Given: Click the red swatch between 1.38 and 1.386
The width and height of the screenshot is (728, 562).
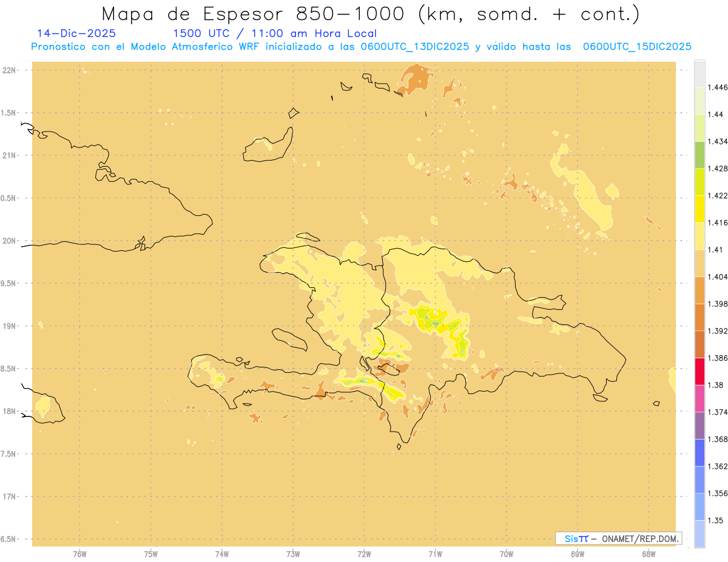Looking at the screenshot, I should (699, 372).
